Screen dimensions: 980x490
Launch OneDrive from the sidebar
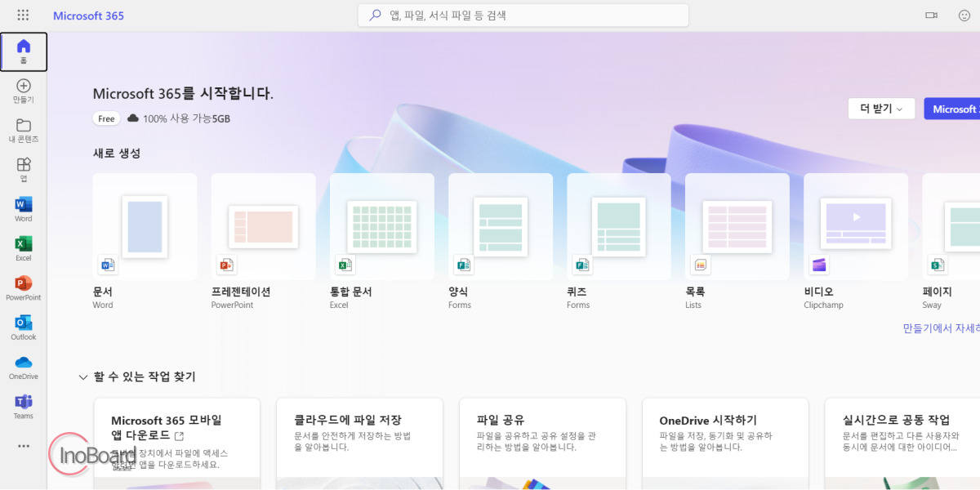click(24, 367)
